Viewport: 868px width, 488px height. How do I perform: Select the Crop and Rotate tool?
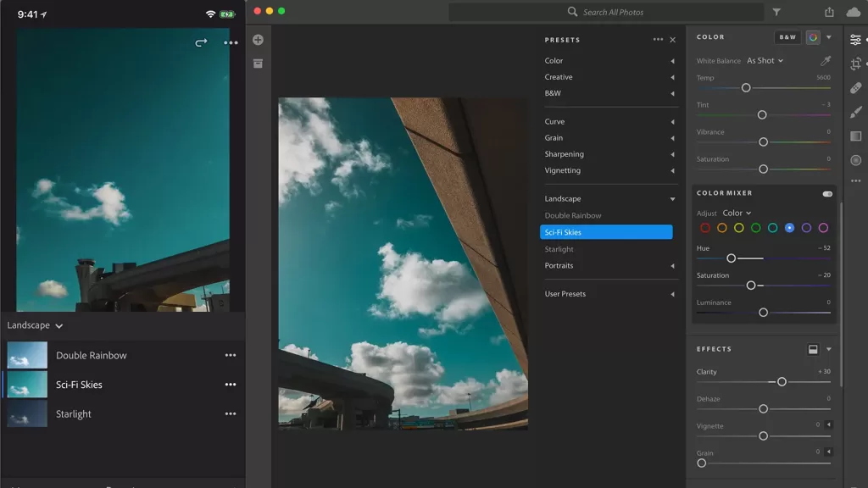[856, 64]
